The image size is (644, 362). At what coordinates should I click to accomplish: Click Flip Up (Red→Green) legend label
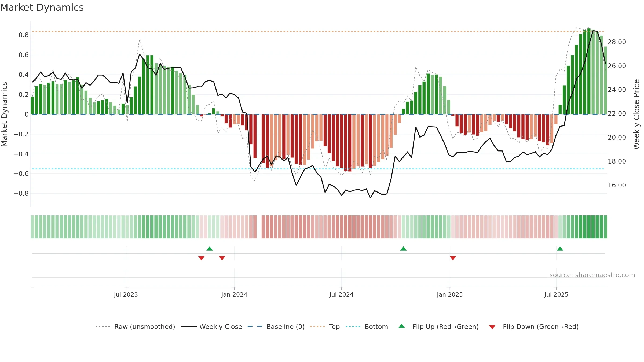coord(445,327)
